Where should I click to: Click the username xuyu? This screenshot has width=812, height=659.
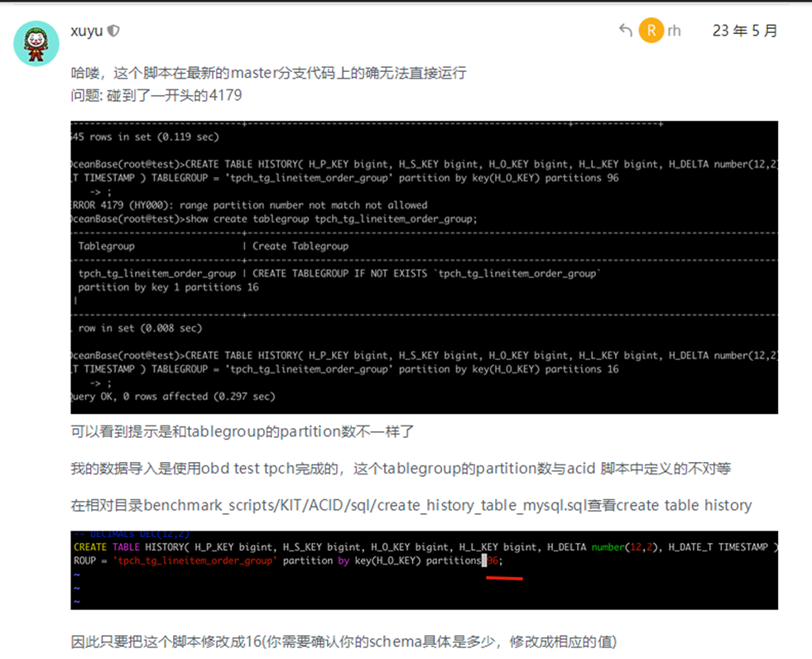click(86, 31)
